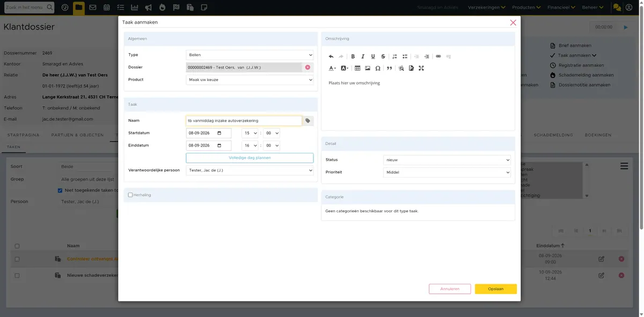
Task: Toggle underline in the description editor toolbar
Action: pyautogui.click(x=373, y=56)
